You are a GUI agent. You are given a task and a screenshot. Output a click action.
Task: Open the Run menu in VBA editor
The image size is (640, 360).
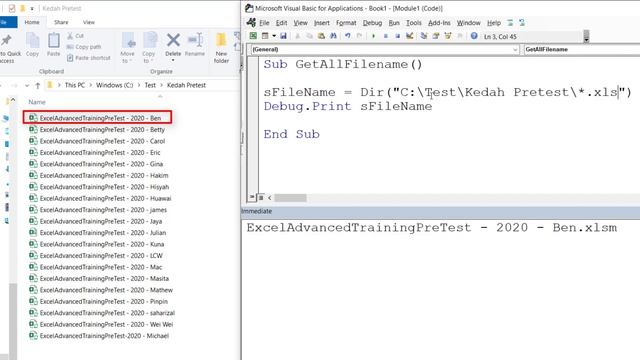coord(394,23)
